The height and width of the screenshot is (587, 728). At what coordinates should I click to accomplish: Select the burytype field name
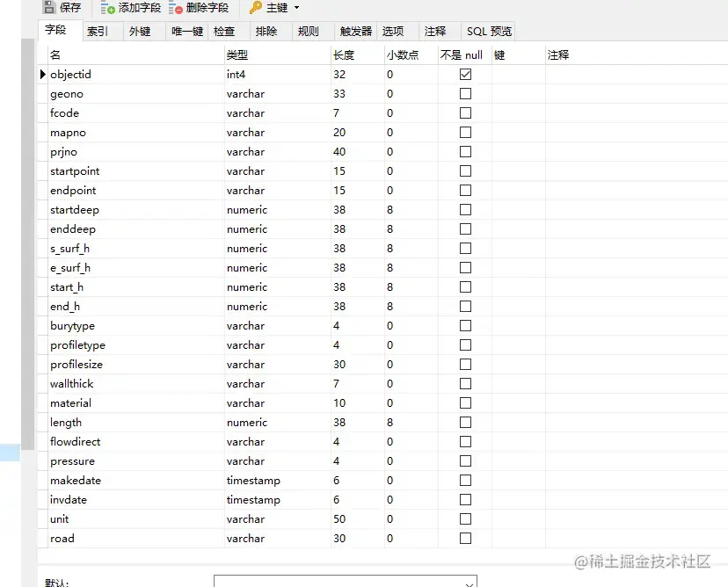(x=72, y=326)
